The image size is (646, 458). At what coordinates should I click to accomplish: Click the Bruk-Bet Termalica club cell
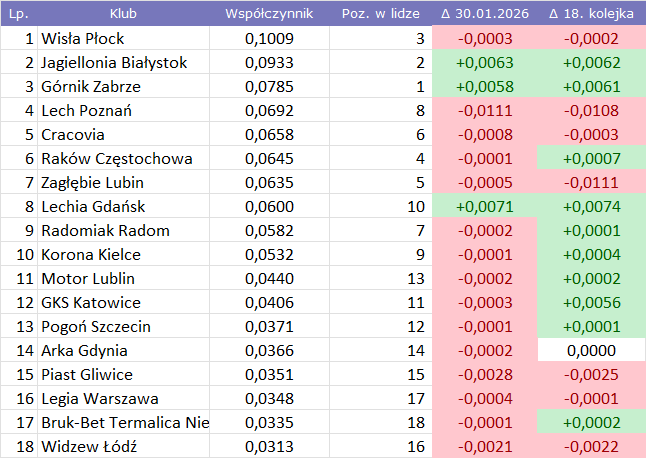(124, 423)
